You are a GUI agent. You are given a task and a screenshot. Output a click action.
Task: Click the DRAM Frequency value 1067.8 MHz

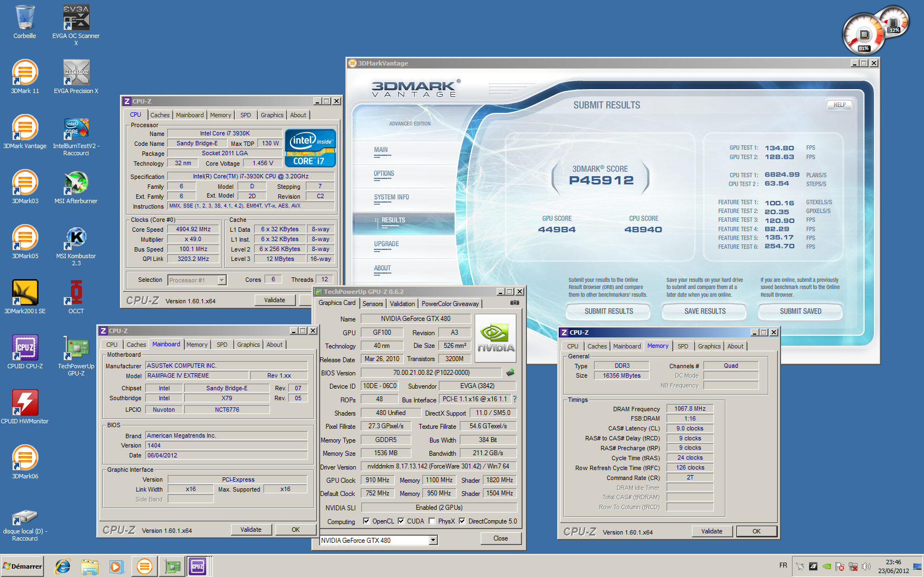click(x=690, y=408)
